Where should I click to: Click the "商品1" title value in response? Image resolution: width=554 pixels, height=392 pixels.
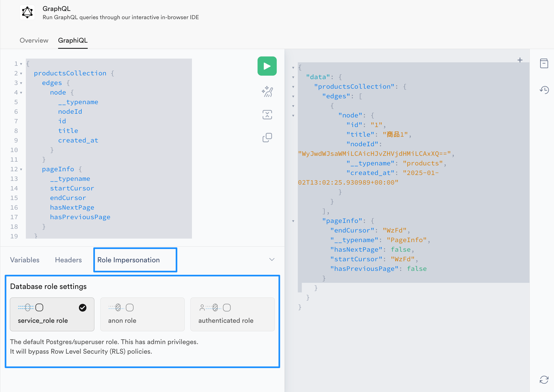click(395, 134)
